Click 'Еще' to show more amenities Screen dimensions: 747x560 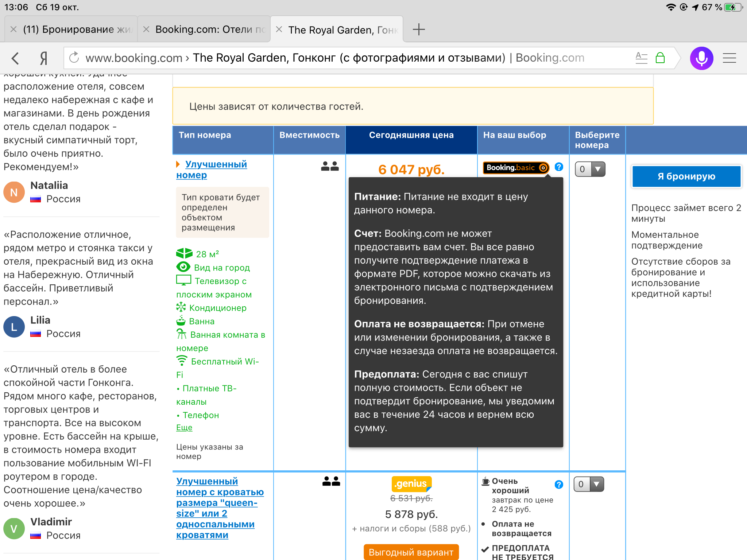coord(184,428)
